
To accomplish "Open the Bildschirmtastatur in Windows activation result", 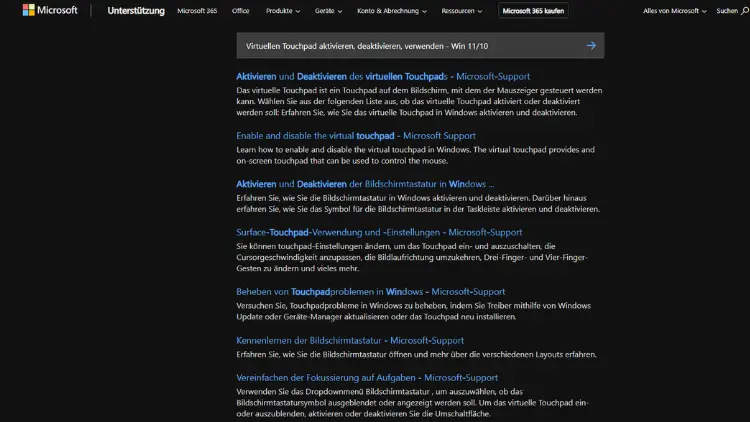I will [365, 184].
